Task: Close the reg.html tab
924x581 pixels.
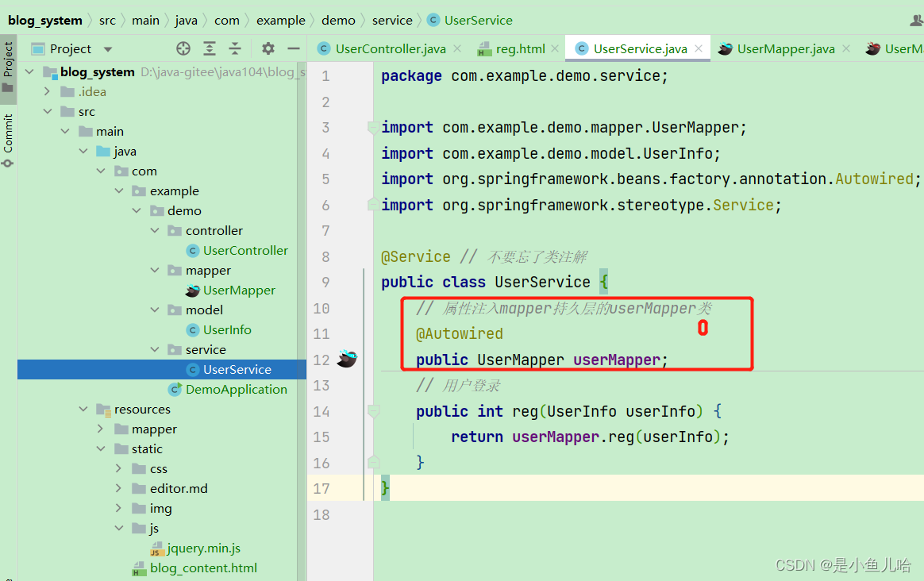Action: (x=555, y=49)
